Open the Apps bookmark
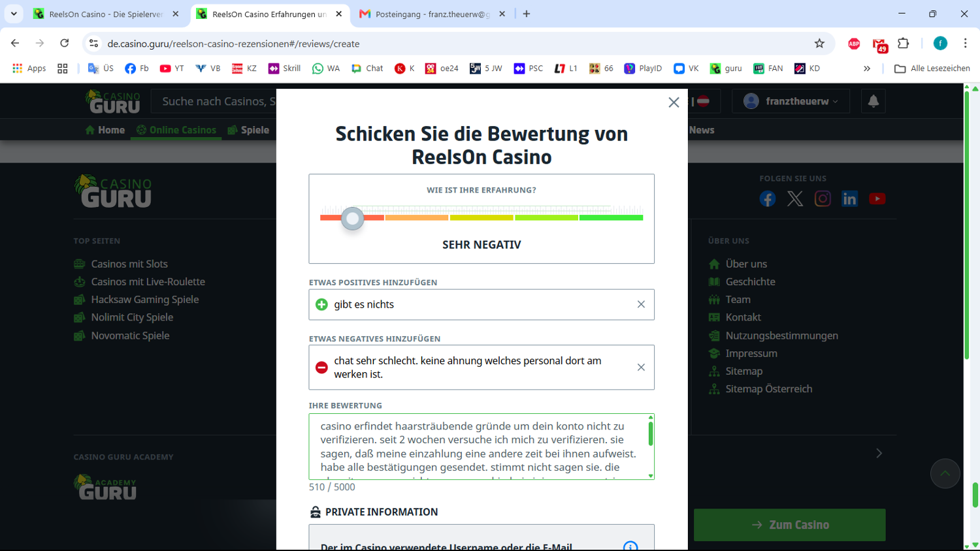This screenshot has width=980, height=551. (x=29, y=68)
